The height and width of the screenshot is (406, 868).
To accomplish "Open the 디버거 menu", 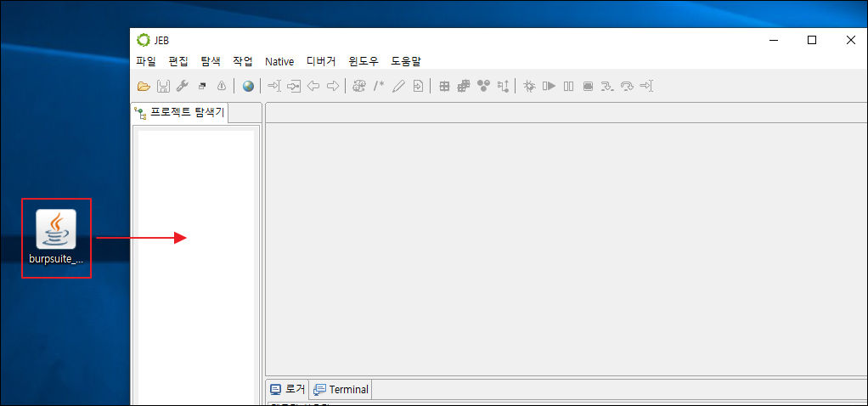I will point(321,61).
